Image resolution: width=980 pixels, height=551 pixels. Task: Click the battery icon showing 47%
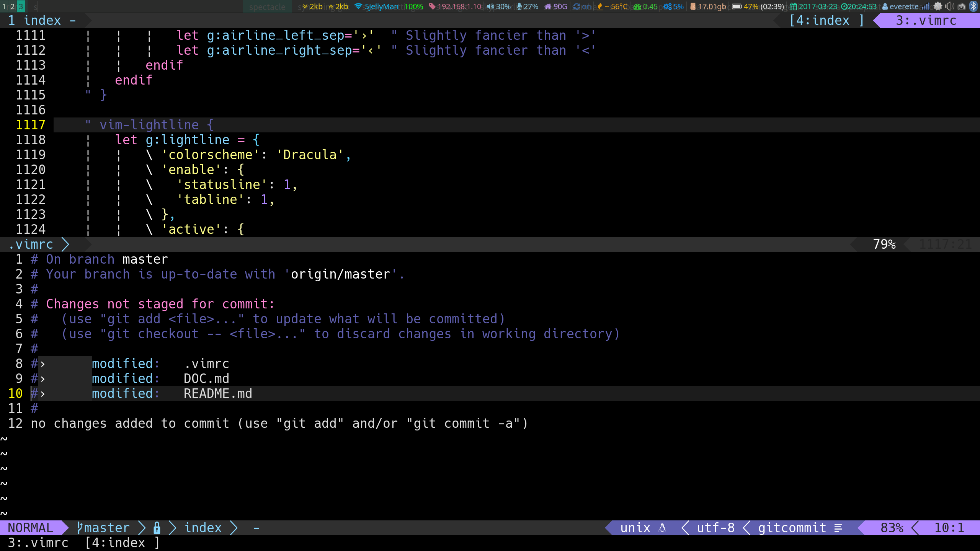point(737,6)
